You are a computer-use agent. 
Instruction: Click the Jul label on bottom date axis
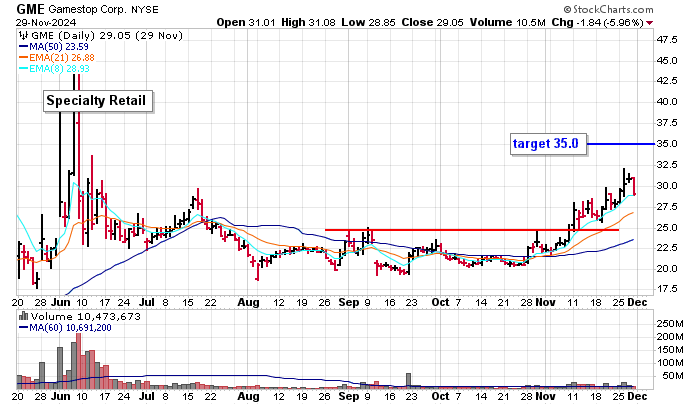[147, 396]
